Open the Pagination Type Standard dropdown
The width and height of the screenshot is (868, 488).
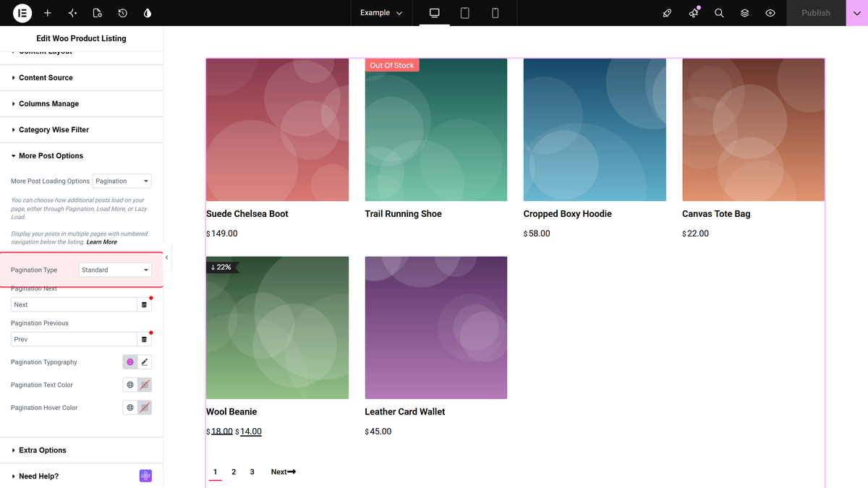click(115, 270)
